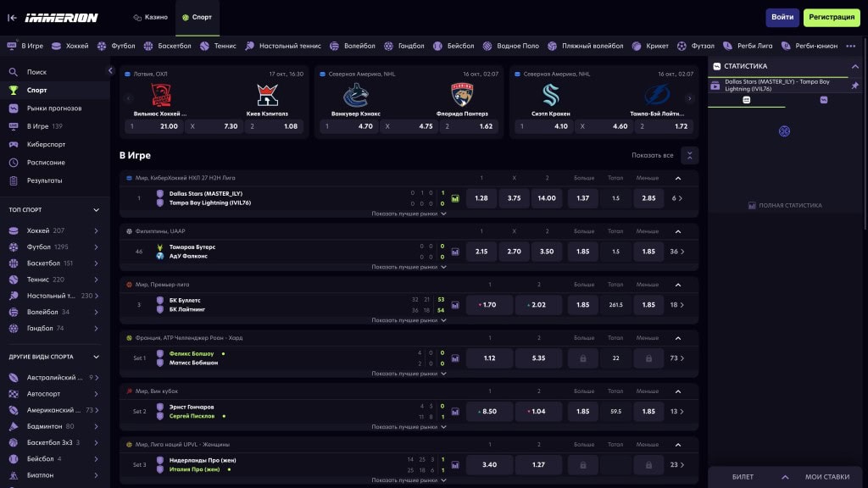Show best markets for Dallas Stars match
Viewport: 868px width, 488px height.
click(409, 213)
